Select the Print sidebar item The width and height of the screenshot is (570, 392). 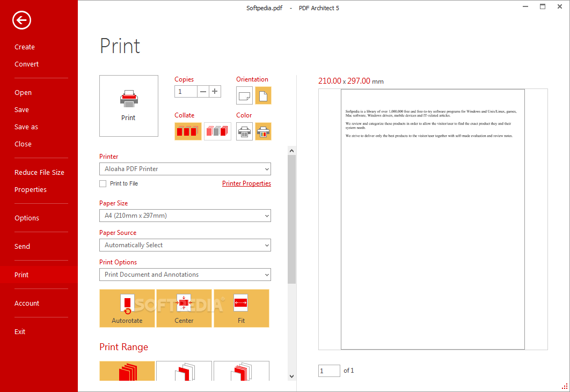pos(39,275)
